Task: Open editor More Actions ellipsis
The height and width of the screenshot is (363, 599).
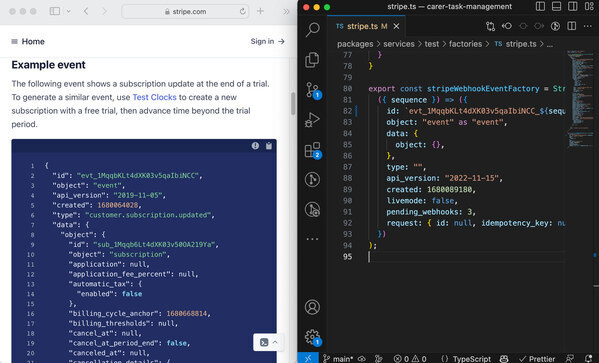Action: tap(588, 26)
